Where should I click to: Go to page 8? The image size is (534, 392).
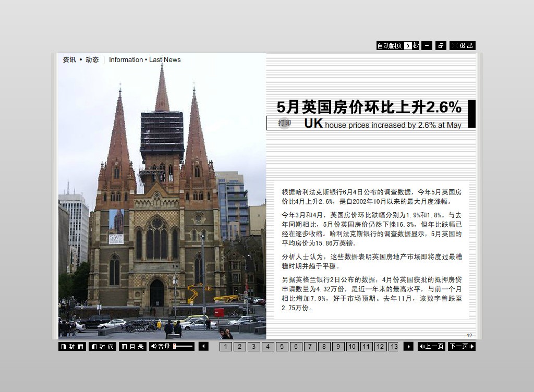[324, 347]
